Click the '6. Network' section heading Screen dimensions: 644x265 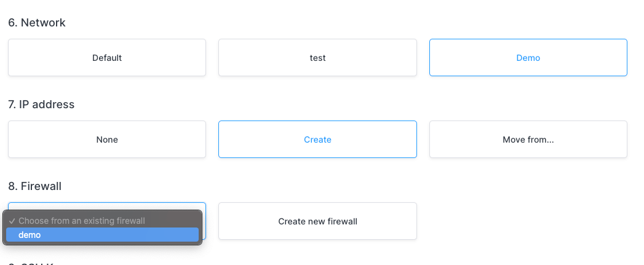(x=37, y=23)
